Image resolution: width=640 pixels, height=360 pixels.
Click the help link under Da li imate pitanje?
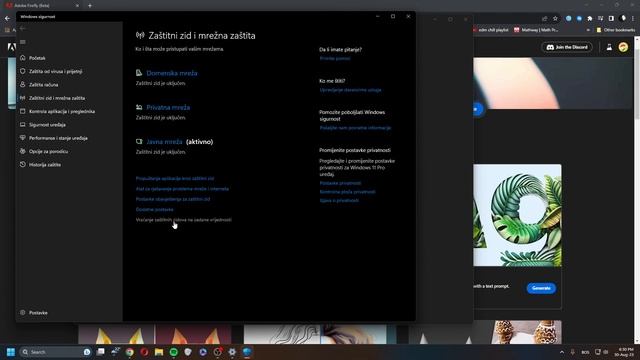(x=335, y=58)
